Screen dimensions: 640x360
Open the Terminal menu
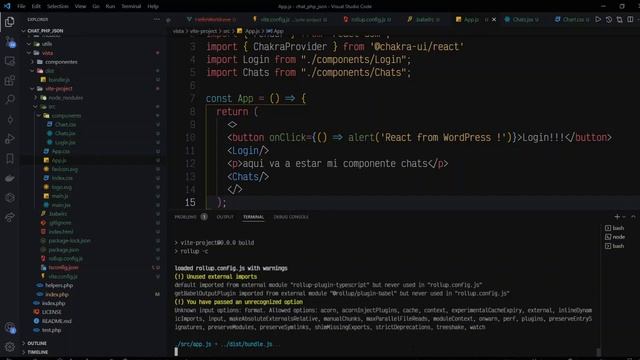tap(131, 6)
